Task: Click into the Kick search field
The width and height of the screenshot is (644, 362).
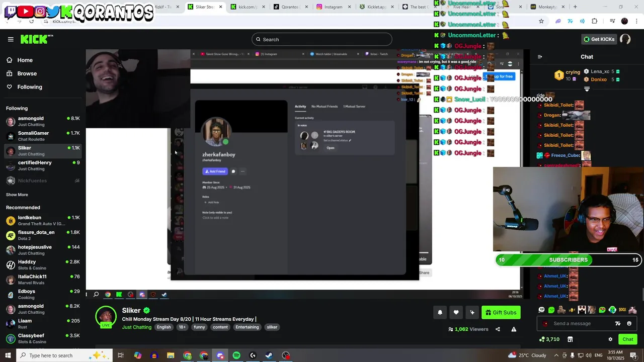Action: (321, 39)
